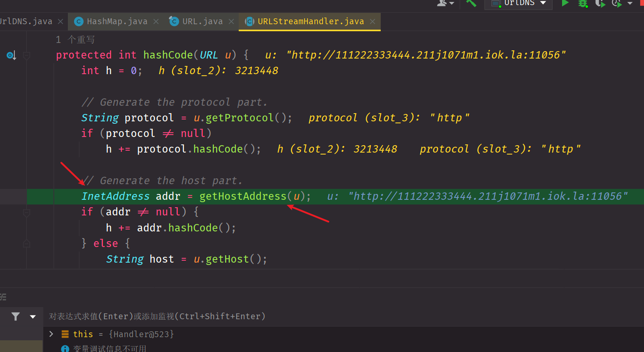This screenshot has height=352, width=644.
Task: Switch to the URL.java tab
Action: pos(203,21)
